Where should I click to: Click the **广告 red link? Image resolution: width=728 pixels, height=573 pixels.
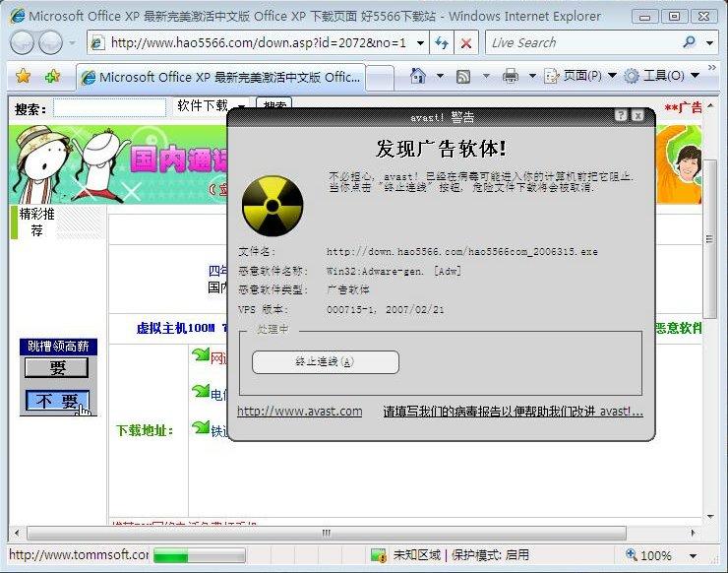pyautogui.click(x=683, y=108)
